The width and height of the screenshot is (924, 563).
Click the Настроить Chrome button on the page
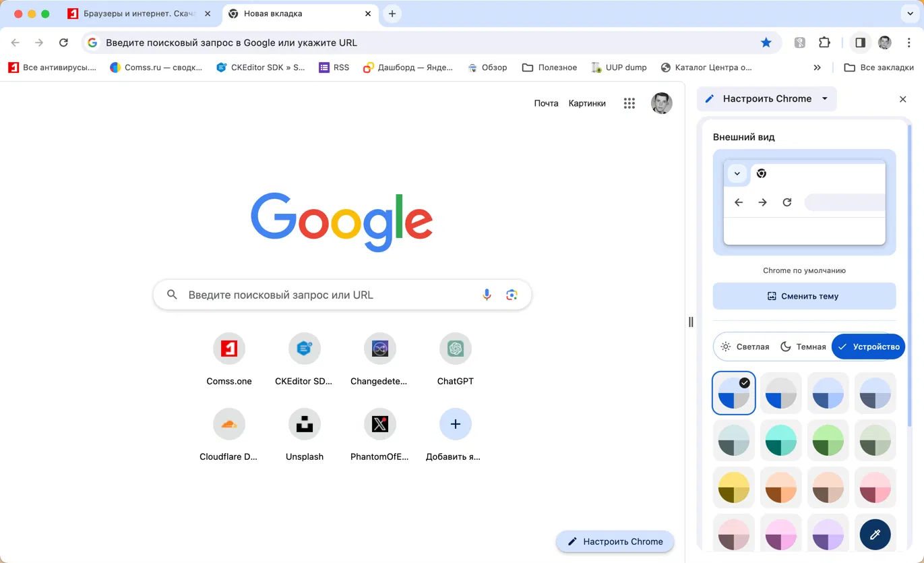[x=615, y=541]
